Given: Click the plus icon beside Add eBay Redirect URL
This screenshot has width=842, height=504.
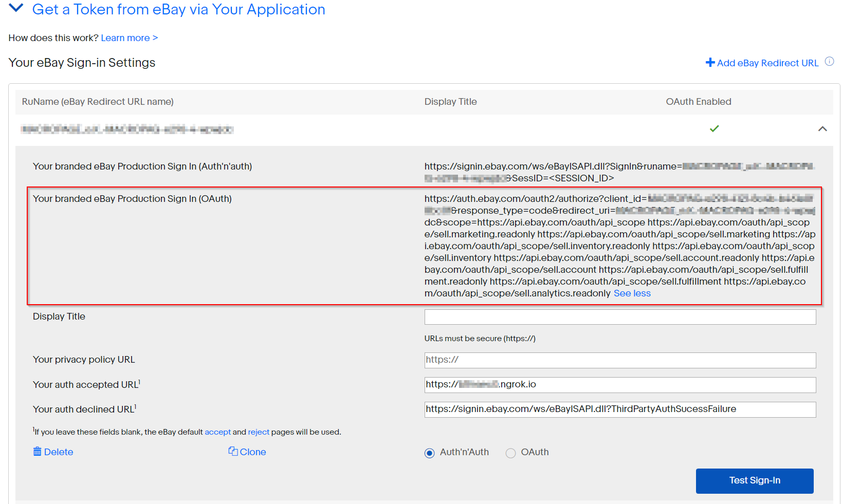Looking at the screenshot, I should (x=710, y=62).
